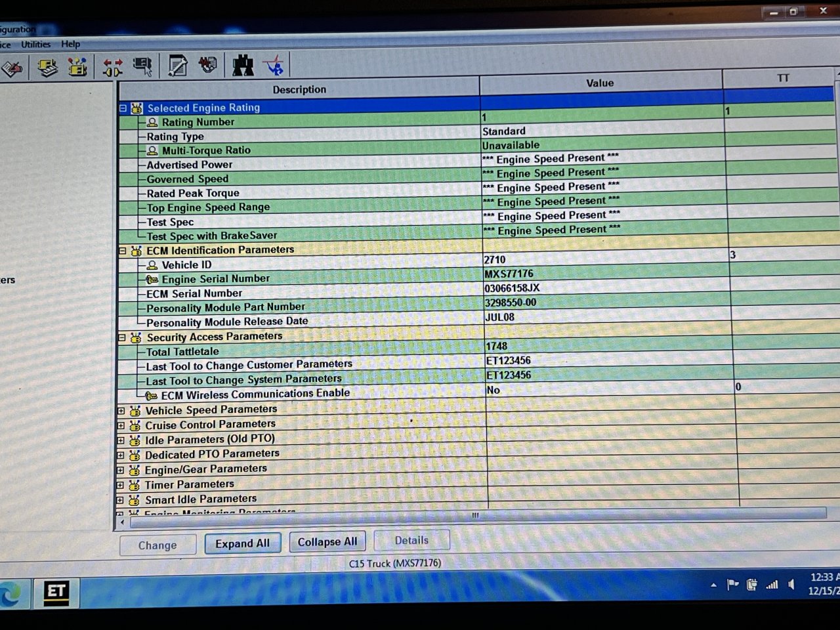Open Cat ET from the Windows taskbar
The image size is (840, 630).
(x=56, y=592)
